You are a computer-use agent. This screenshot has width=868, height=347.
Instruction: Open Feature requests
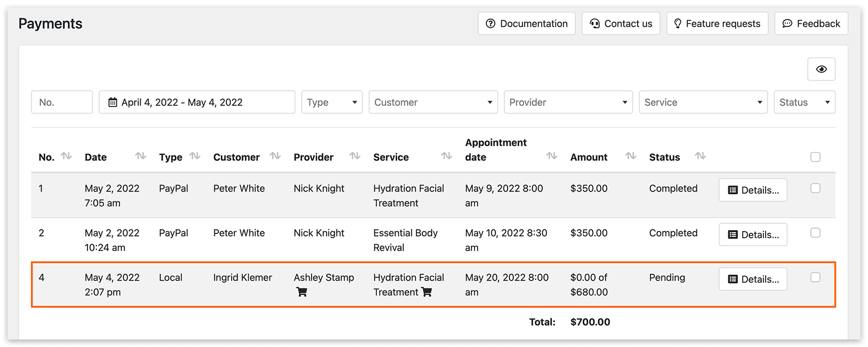coord(717,23)
